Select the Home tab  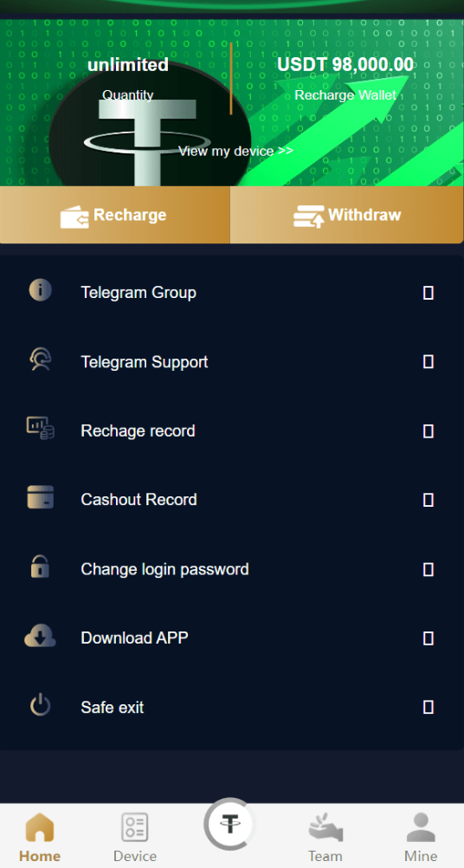point(40,837)
